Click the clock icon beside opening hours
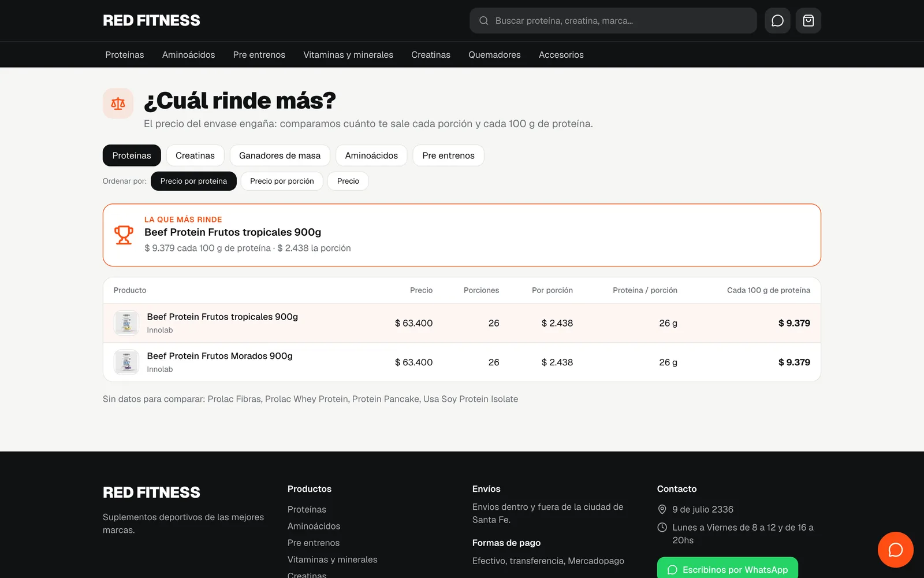924x578 pixels. pos(662,527)
